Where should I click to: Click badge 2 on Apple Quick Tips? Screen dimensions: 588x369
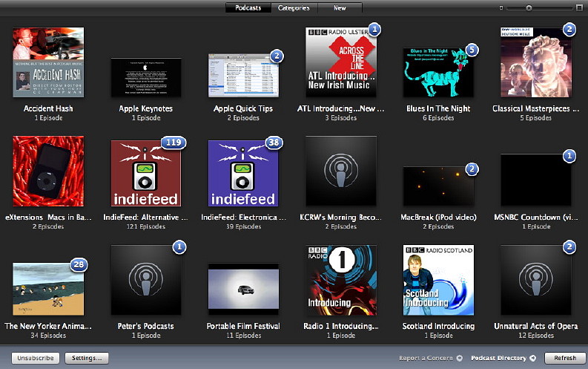coord(277,56)
